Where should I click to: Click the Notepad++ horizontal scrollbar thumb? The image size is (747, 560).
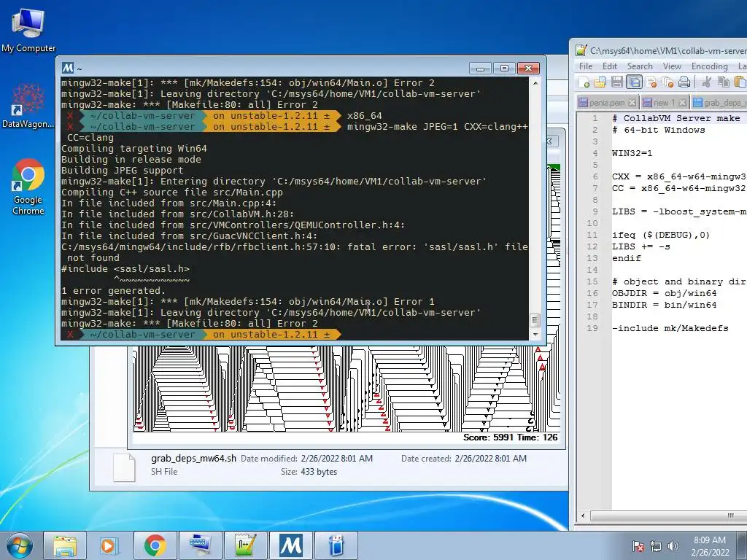pyautogui.click(x=668, y=516)
